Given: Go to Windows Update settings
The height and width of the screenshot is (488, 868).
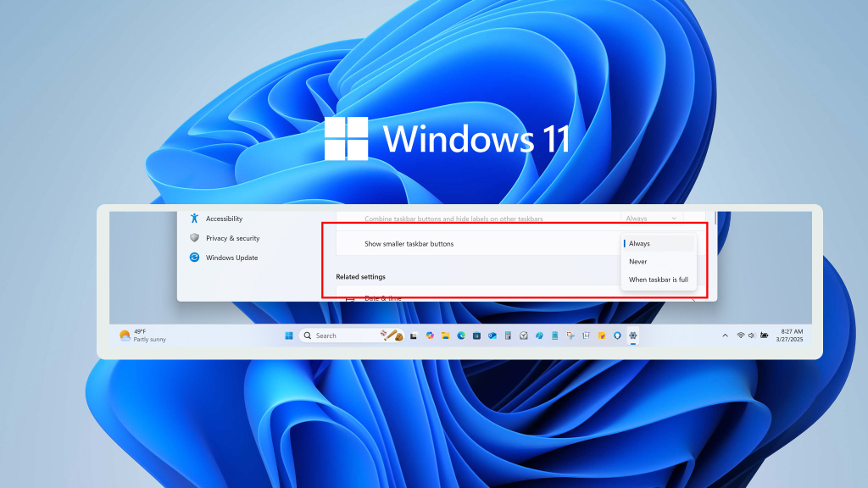Looking at the screenshot, I should tap(224, 258).
